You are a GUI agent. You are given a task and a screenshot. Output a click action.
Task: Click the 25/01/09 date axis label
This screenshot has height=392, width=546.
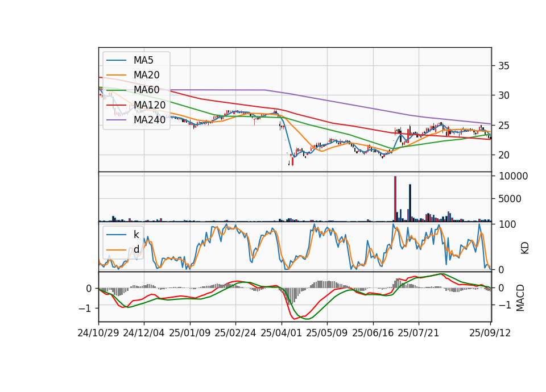[x=190, y=333]
